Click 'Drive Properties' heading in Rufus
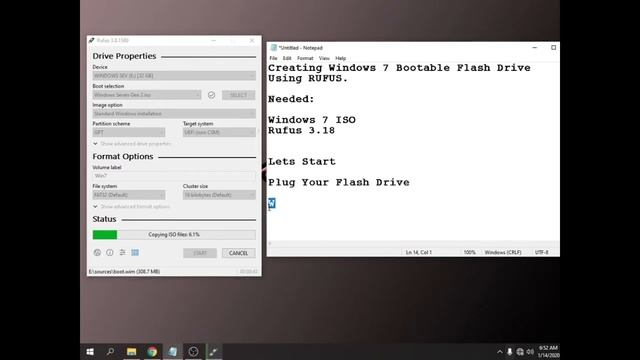 pos(124,56)
